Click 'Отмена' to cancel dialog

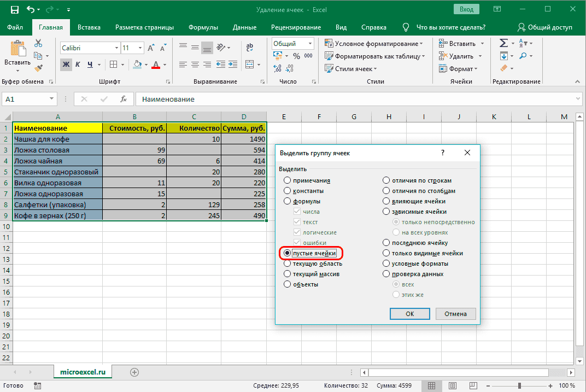pyautogui.click(x=455, y=314)
